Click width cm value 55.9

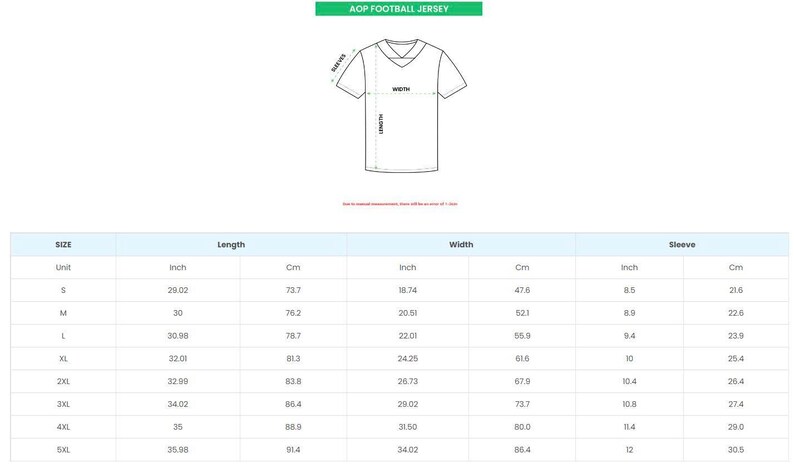(522, 336)
